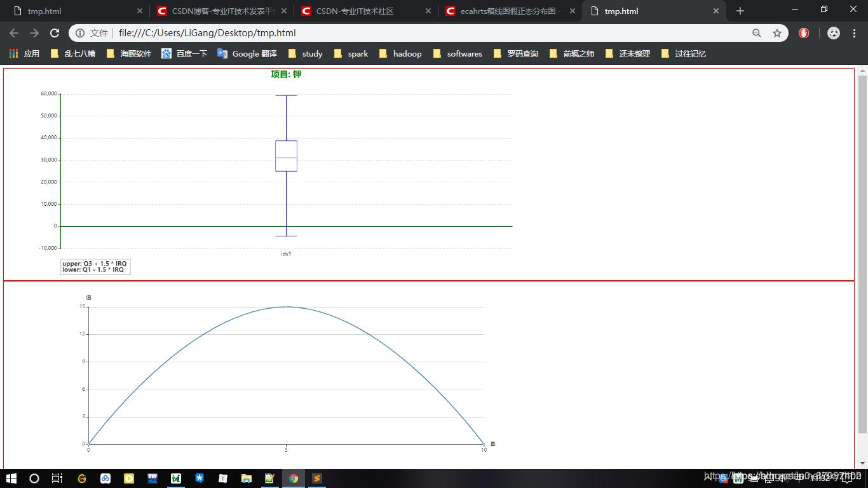The width and height of the screenshot is (868, 488).
Task: Open the Google 翻译 bookmark
Action: [x=247, y=53]
